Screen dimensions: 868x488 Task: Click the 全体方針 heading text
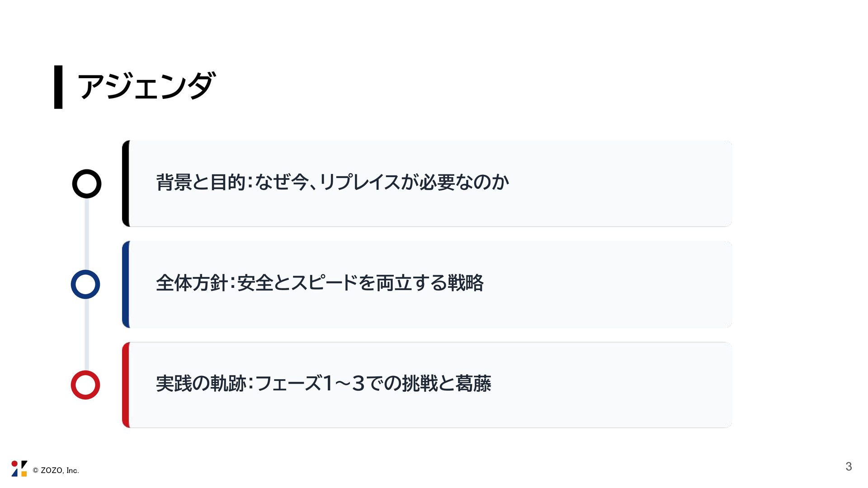pos(191,283)
